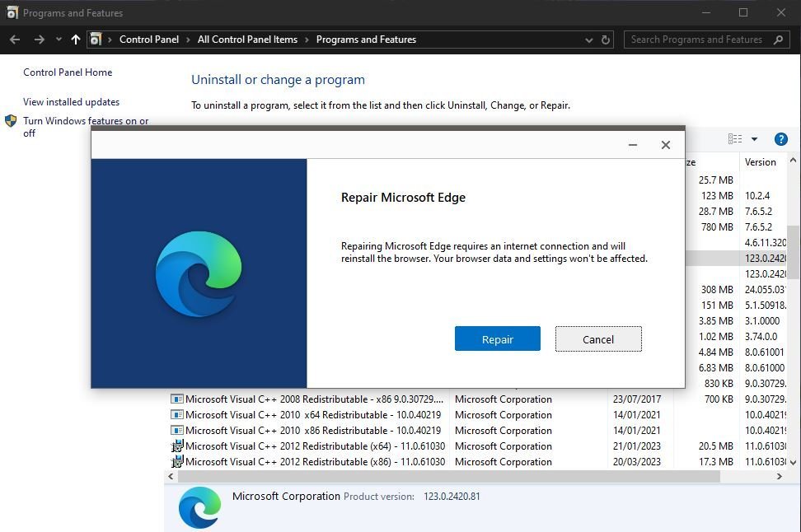The width and height of the screenshot is (801, 532).
Task: Click the icon of Visual C++ 2012 (x64) row
Action: (x=176, y=446)
